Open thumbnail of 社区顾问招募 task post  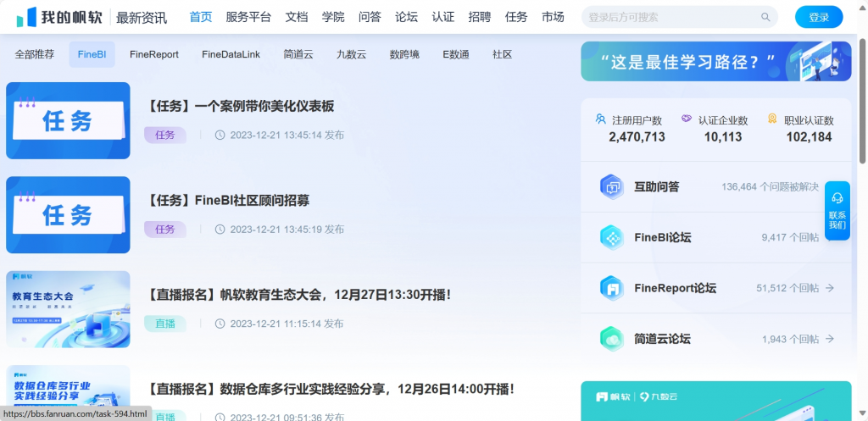click(68, 214)
